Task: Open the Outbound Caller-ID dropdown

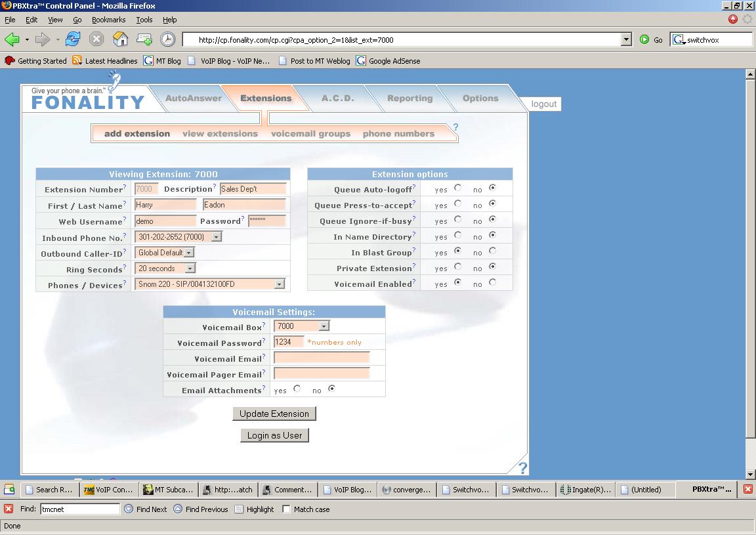Action: point(188,253)
